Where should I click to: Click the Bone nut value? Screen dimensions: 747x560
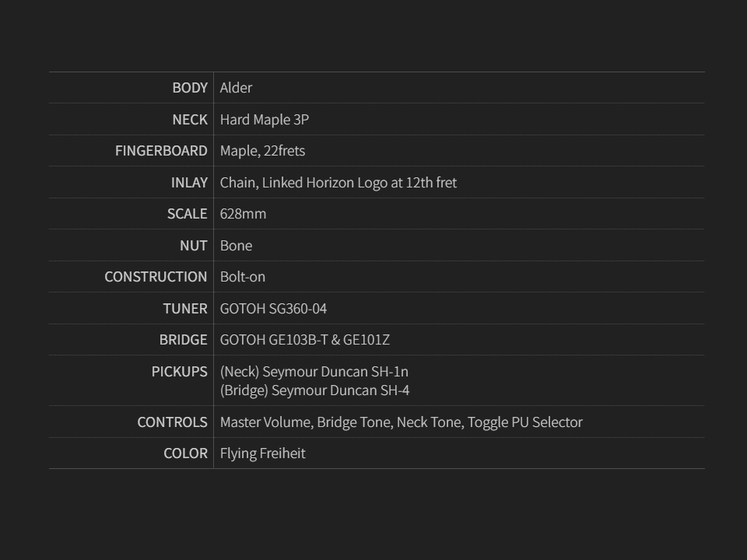236,246
